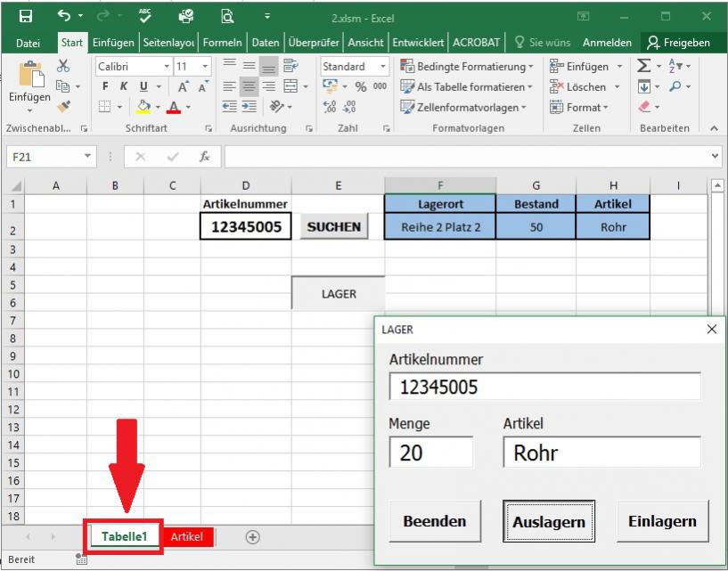Toggle wrap text icon
The height and width of the screenshot is (571, 728).
(291, 65)
